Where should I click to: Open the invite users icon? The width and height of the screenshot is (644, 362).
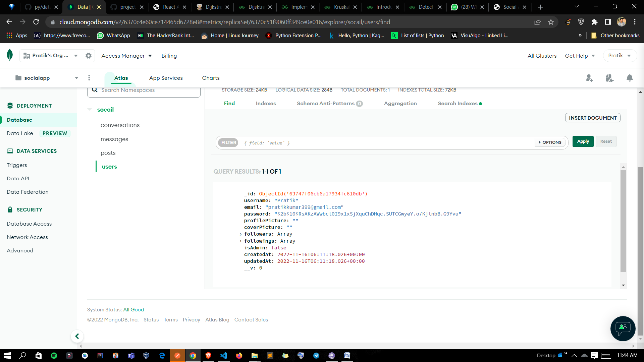[589, 78]
